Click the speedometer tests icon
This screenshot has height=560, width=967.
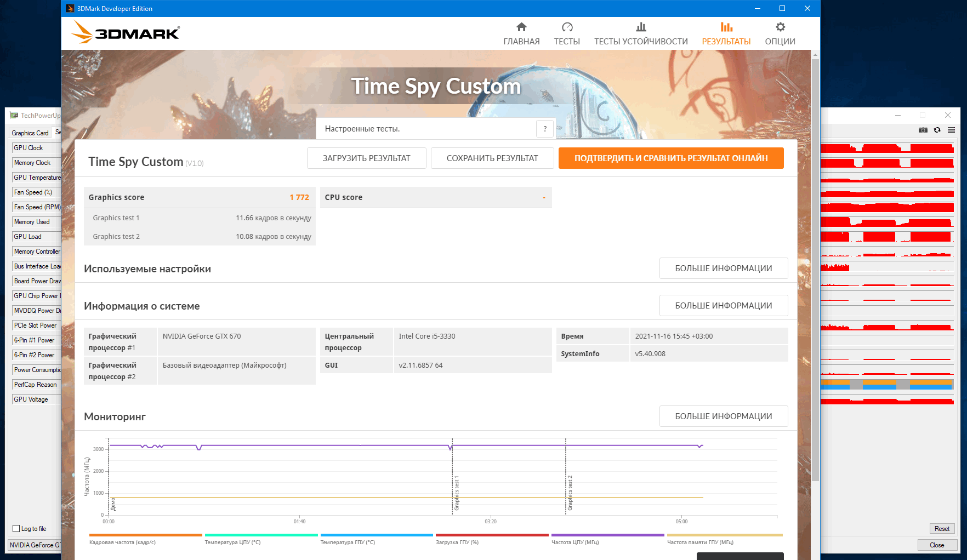[567, 27]
